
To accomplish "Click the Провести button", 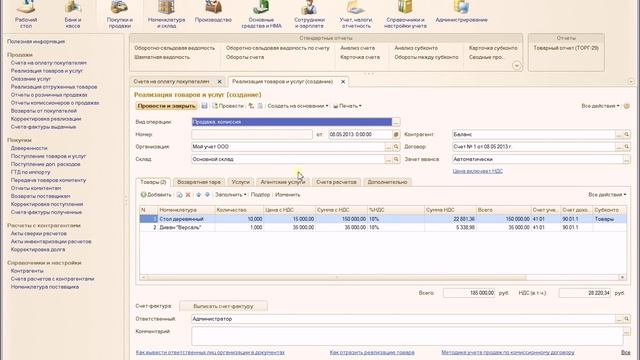I will pyautogui.click(x=228, y=106).
